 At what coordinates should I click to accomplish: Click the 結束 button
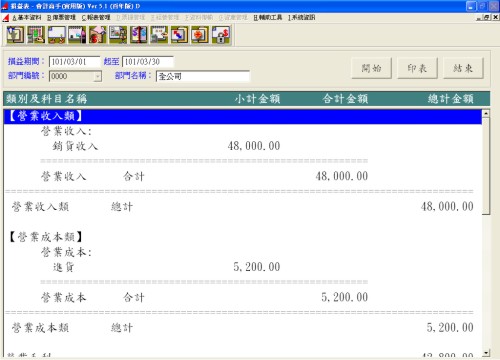[463, 68]
